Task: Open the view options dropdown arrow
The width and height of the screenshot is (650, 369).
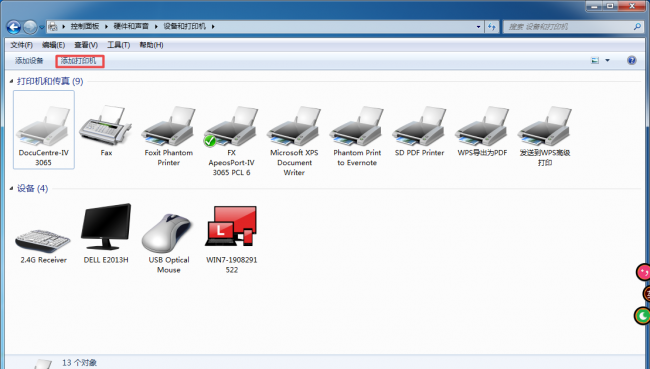Action: click(x=608, y=61)
